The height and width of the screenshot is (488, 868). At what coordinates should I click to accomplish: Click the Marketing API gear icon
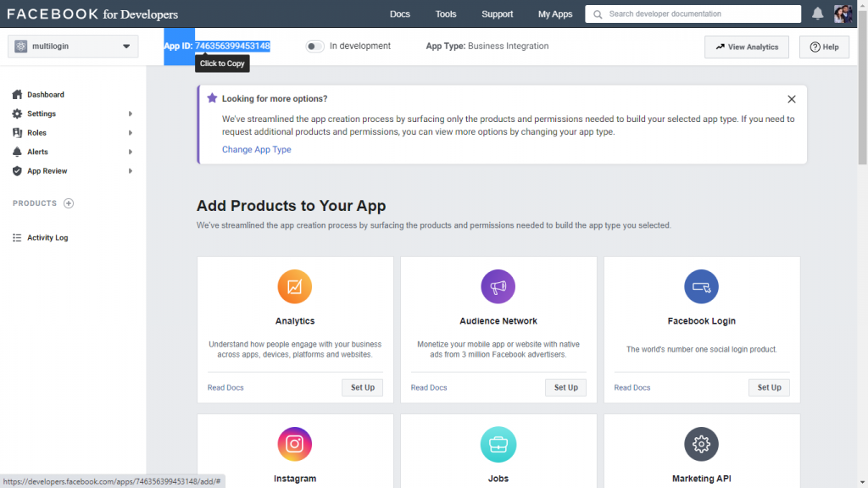coord(701,444)
